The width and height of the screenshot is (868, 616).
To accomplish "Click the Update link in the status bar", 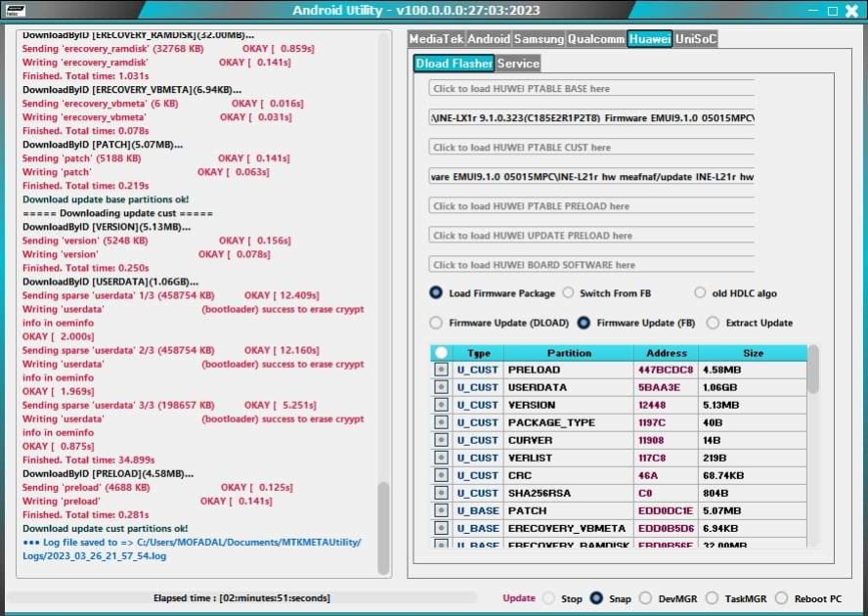I will pos(519,598).
